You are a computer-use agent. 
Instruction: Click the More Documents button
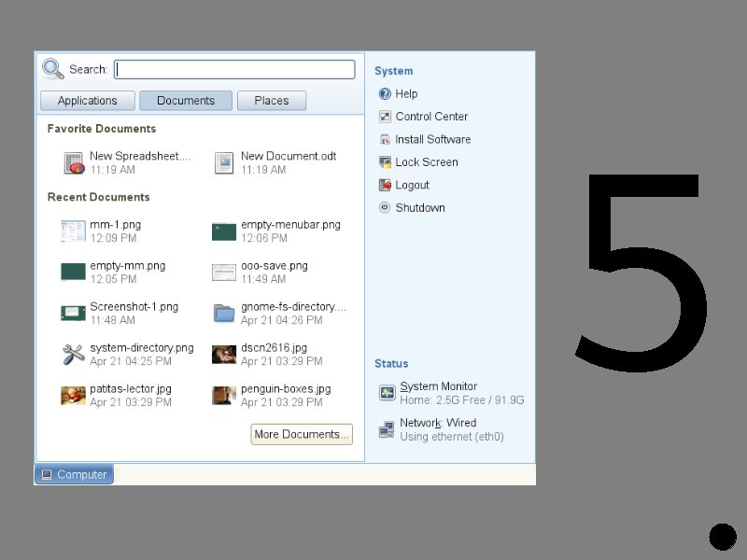[302, 434]
